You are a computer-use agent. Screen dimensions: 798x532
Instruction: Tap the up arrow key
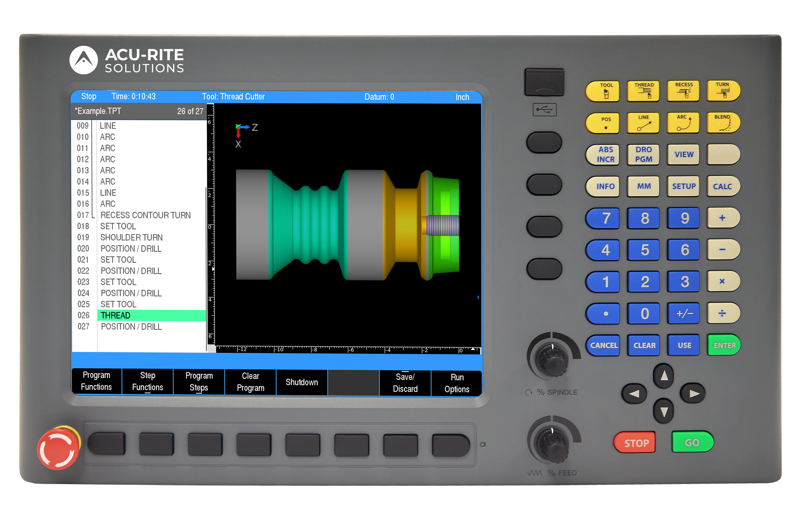pos(663,376)
